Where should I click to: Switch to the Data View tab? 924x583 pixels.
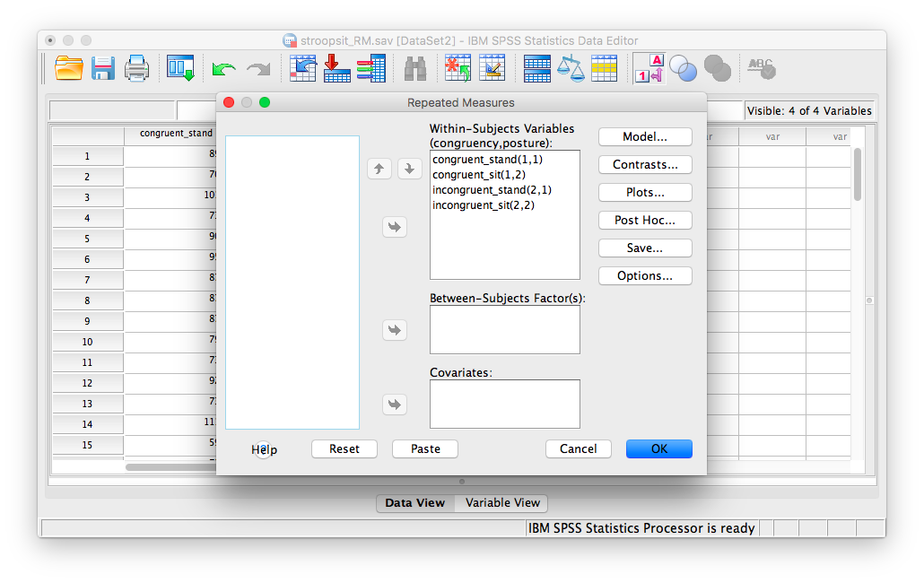pos(415,503)
